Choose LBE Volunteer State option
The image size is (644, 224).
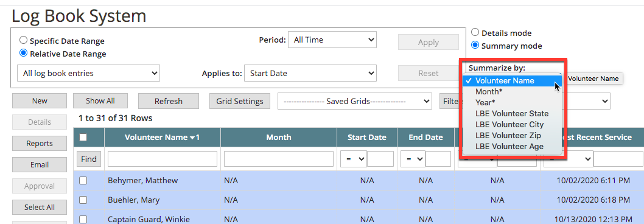coord(512,113)
